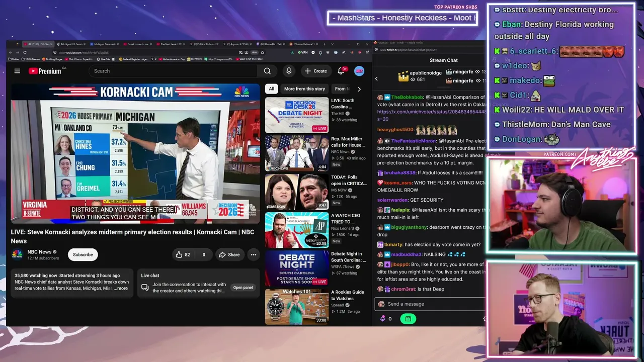Share the NBC News video
The height and width of the screenshot is (362, 644).
229,255
